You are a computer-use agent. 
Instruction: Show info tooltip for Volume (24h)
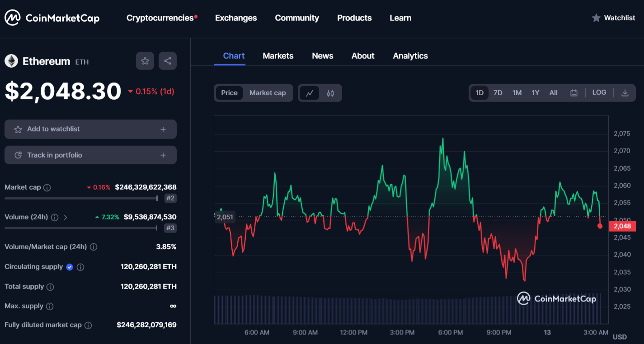click(x=55, y=217)
